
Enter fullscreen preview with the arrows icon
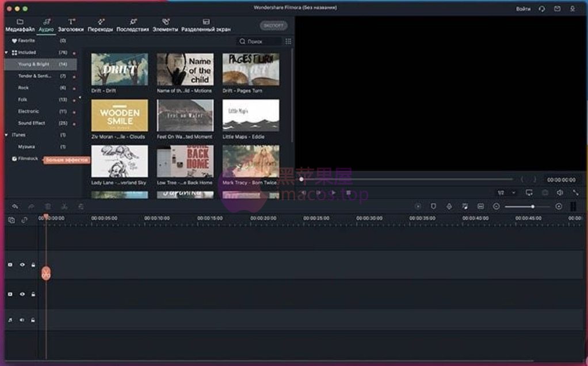pos(575,193)
